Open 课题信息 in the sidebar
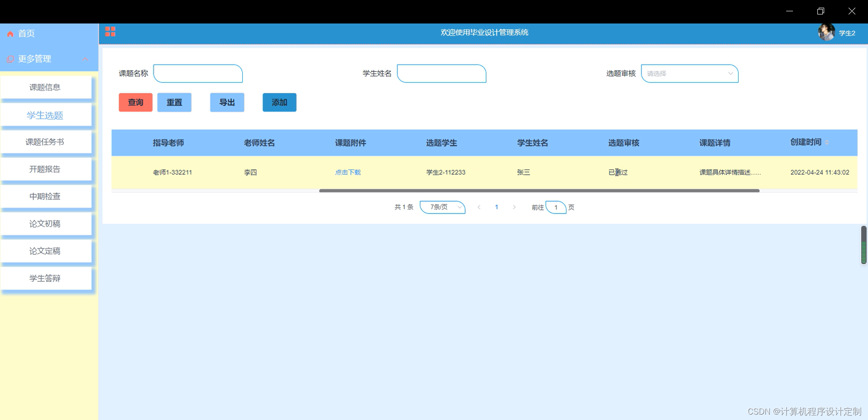Image resolution: width=868 pixels, height=420 pixels. coord(45,87)
